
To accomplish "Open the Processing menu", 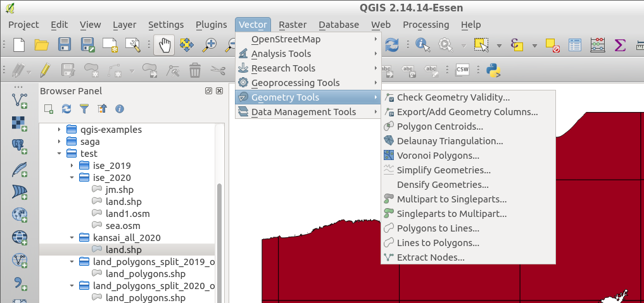I will [x=426, y=25].
